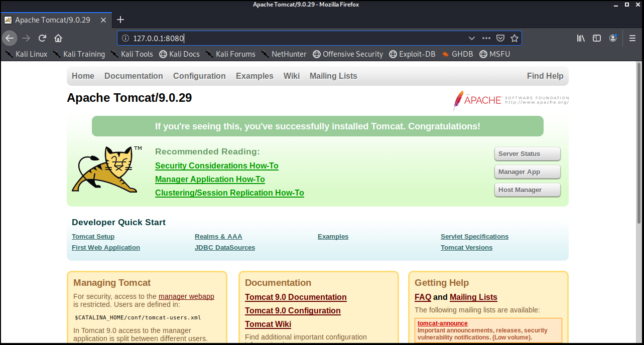This screenshot has height=345, width=644.
Task: Click the Host Manager button
Action: (528, 190)
